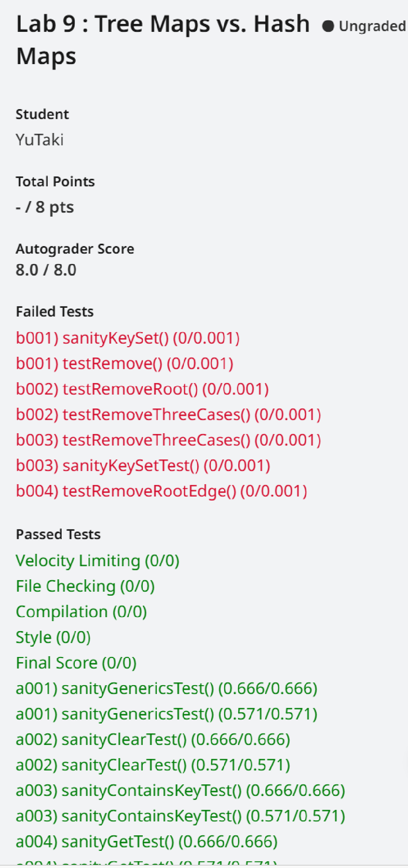The width and height of the screenshot is (408, 868).
Task: View failed test b002 testRemoveThreeCases()
Action: [x=168, y=414]
